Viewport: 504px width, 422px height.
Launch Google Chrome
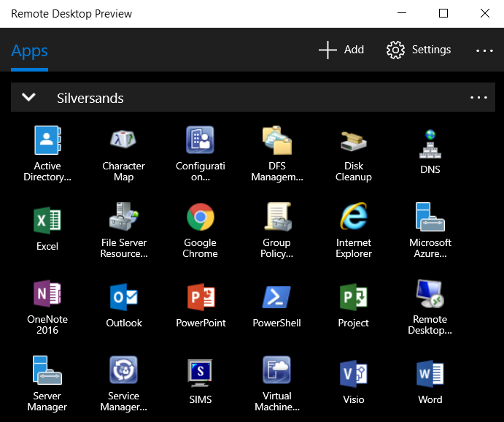[201, 217]
